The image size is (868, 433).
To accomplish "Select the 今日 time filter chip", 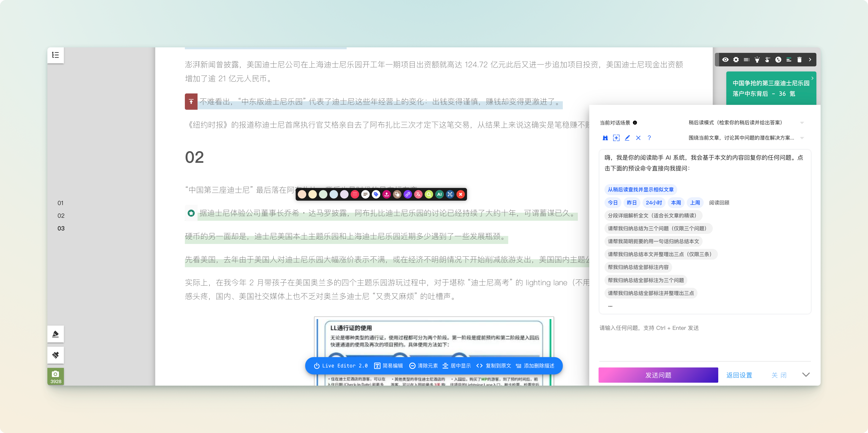I will (613, 203).
